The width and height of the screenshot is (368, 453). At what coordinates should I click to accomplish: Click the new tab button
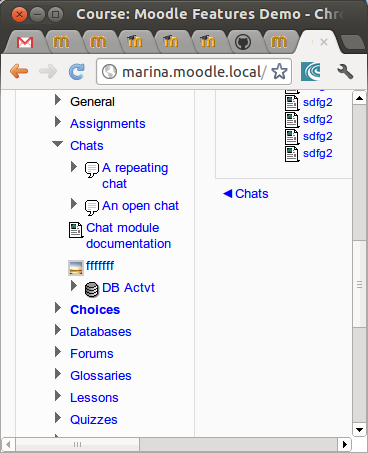353,42
